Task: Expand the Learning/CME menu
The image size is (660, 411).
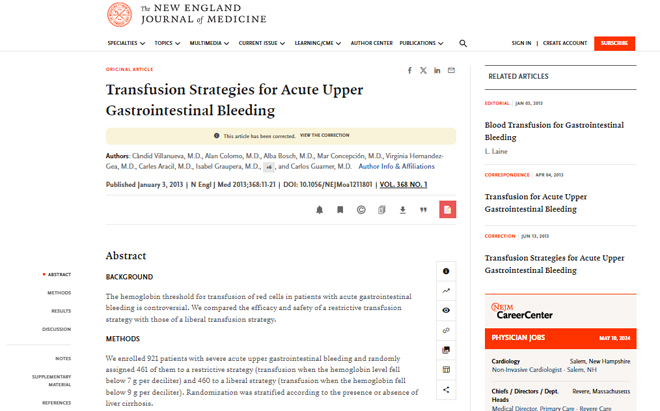Action: pos(318,43)
